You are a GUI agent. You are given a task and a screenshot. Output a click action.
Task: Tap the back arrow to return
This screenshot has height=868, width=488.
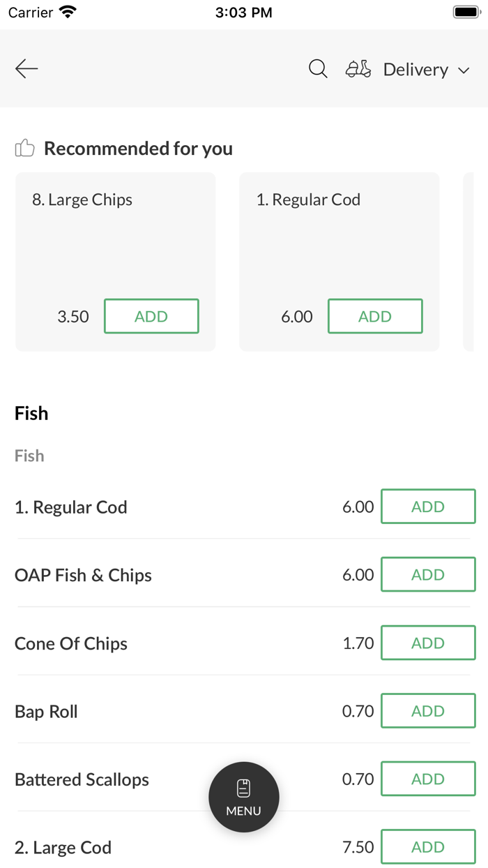(26, 68)
